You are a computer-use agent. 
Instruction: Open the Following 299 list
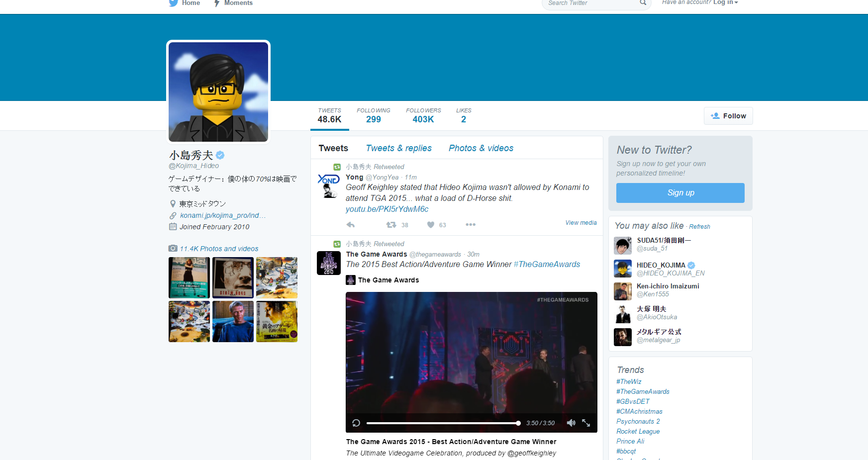tap(374, 116)
